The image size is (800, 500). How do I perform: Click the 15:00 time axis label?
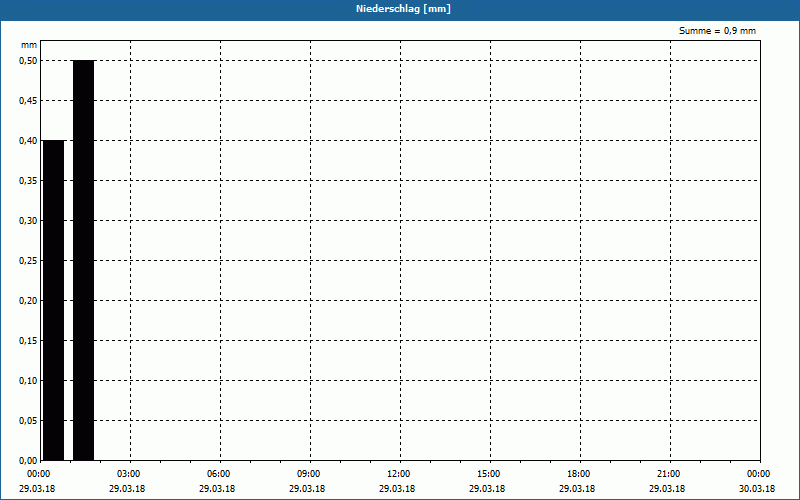[489, 474]
